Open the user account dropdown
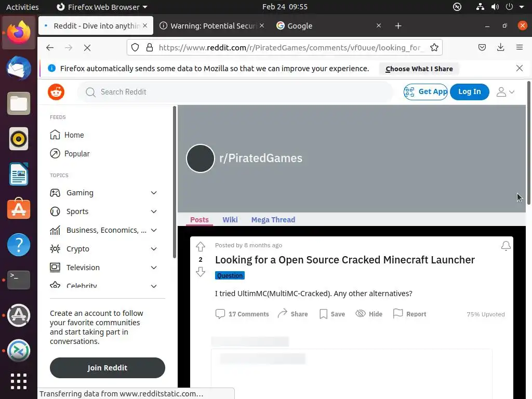 pyautogui.click(x=505, y=91)
